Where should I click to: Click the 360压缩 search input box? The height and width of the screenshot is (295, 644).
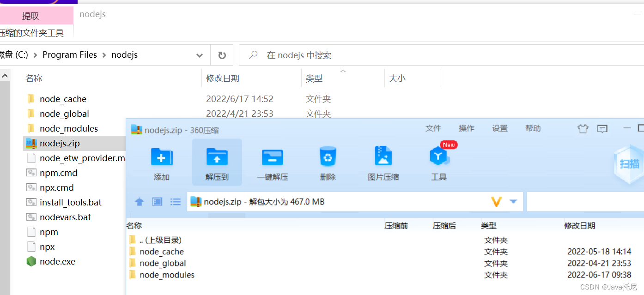pyautogui.click(x=585, y=202)
